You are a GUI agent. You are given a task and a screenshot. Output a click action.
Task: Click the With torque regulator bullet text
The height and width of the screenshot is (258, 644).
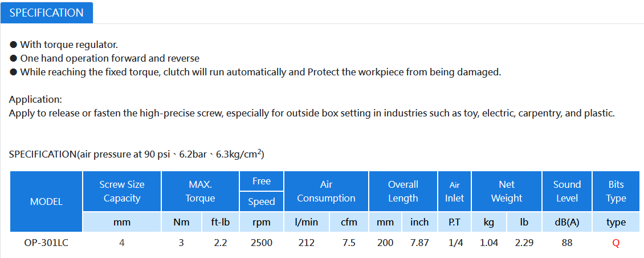(x=69, y=45)
